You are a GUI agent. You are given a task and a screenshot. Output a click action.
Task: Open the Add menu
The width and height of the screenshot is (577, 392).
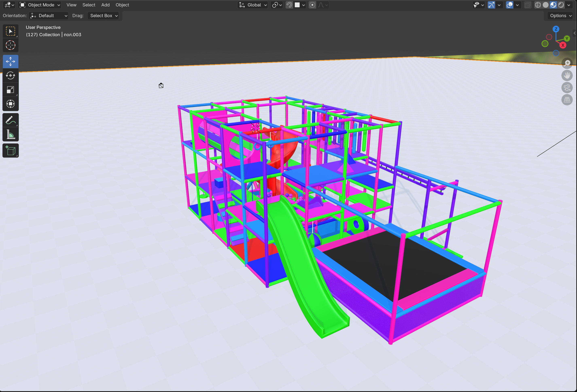105,5
